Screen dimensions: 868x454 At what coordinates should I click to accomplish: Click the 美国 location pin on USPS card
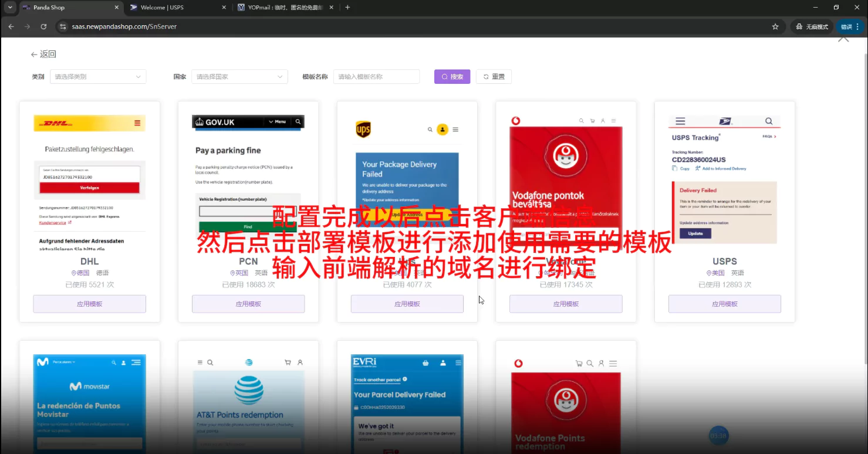click(x=709, y=273)
